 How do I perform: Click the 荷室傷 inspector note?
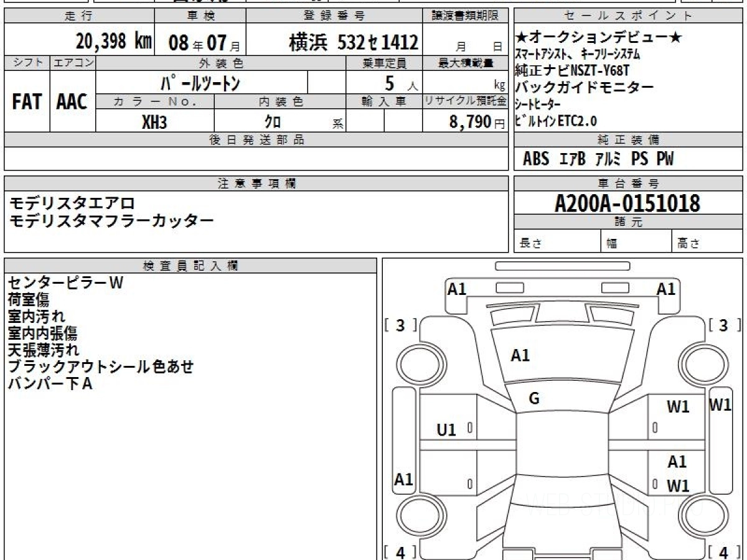[29, 300]
